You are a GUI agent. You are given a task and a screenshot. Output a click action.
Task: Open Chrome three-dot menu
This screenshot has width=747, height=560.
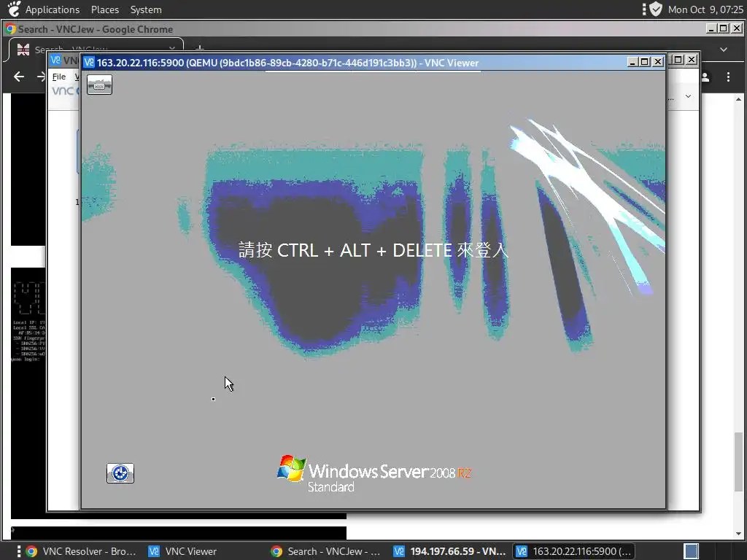coord(728,77)
